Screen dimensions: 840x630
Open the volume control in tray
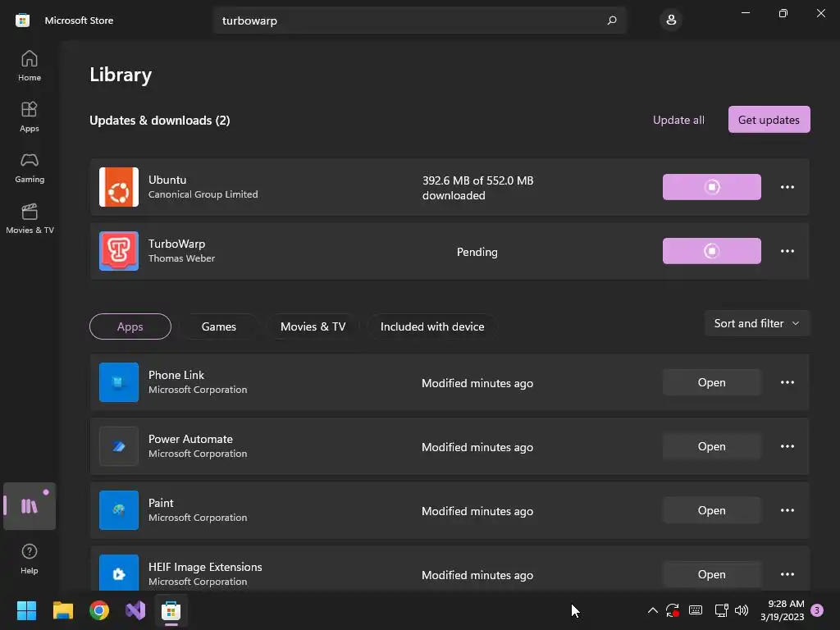(x=742, y=610)
